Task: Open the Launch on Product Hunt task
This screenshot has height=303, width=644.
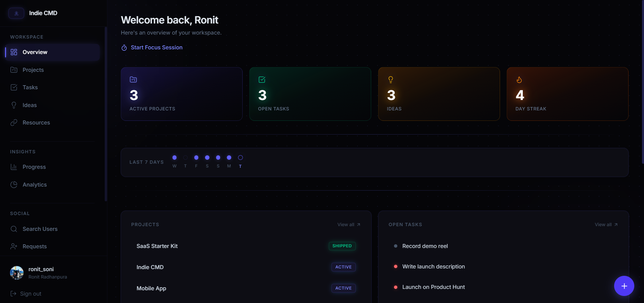Action: coord(503,287)
